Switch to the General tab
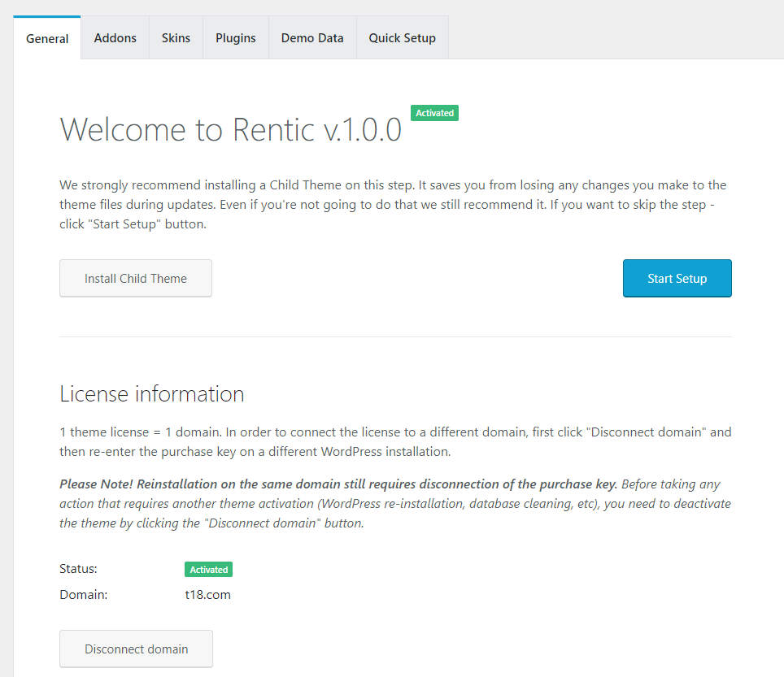 click(x=47, y=38)
